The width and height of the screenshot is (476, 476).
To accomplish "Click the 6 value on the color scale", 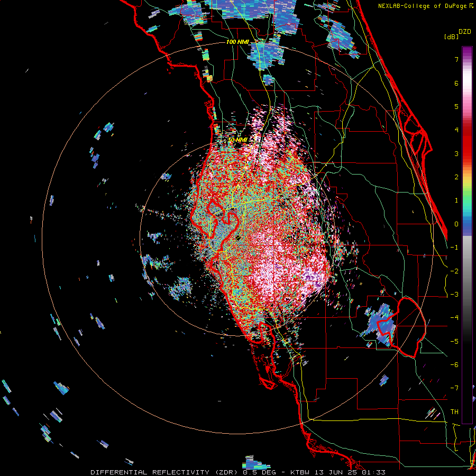I will tap(456, 83).
